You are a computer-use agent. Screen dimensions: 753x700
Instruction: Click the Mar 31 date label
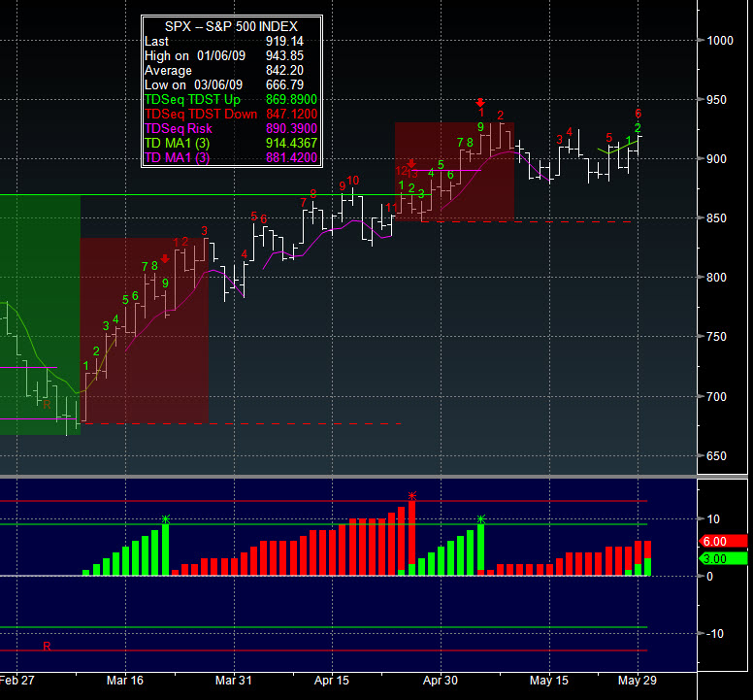tap(234, 681)
